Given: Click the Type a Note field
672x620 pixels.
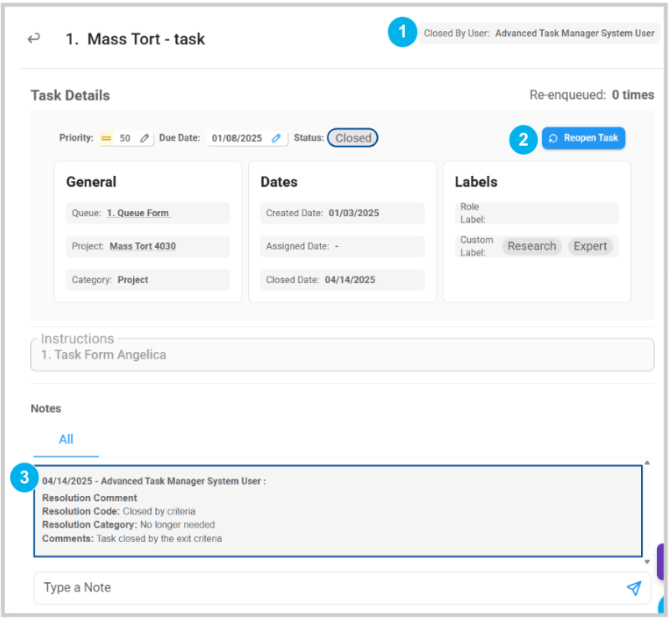Looking at the screenshot, I should pos(327,588).
